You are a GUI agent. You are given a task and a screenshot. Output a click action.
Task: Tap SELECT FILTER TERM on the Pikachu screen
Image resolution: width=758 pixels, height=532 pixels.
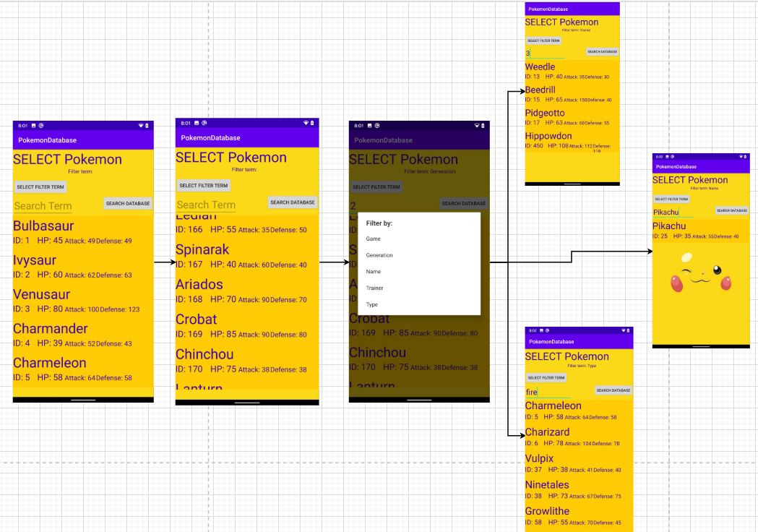click(671, 199)
